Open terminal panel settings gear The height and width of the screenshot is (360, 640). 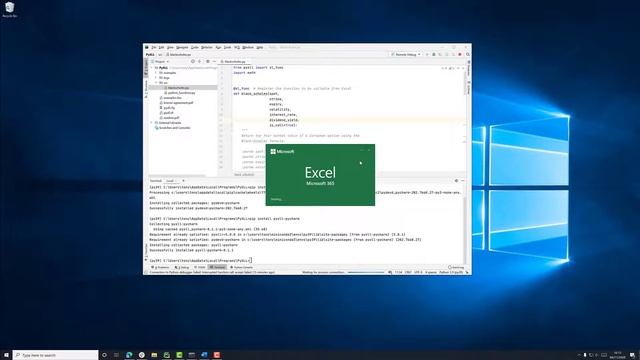coord(456,181)
